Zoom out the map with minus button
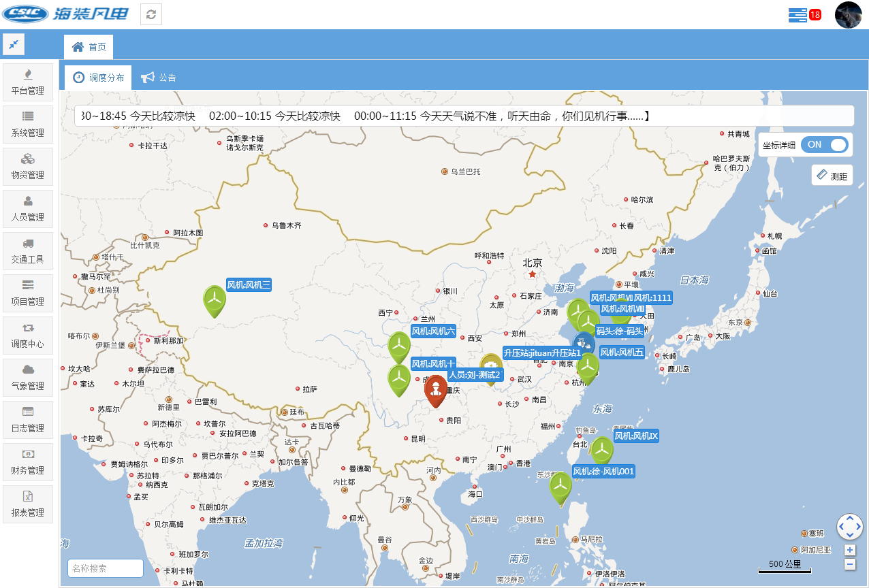The height and width of the screenshot is (588, 869). pos(849,564)
